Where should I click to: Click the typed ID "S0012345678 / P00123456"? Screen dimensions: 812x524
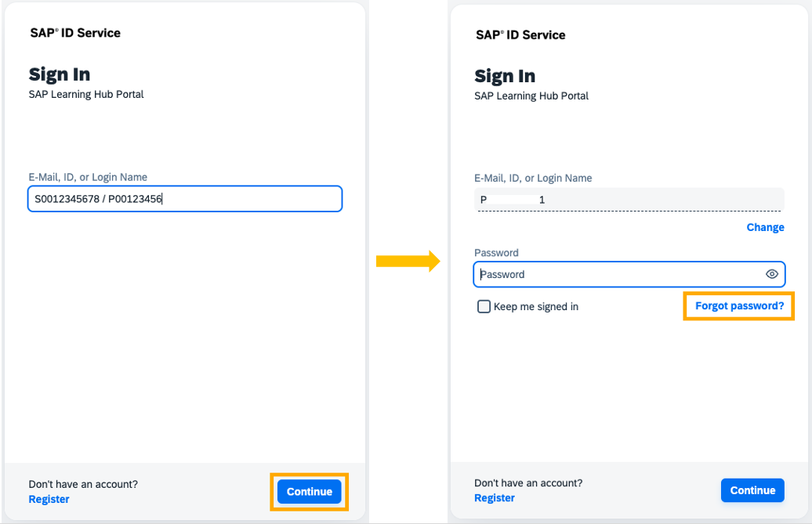[x=97, y=199]
